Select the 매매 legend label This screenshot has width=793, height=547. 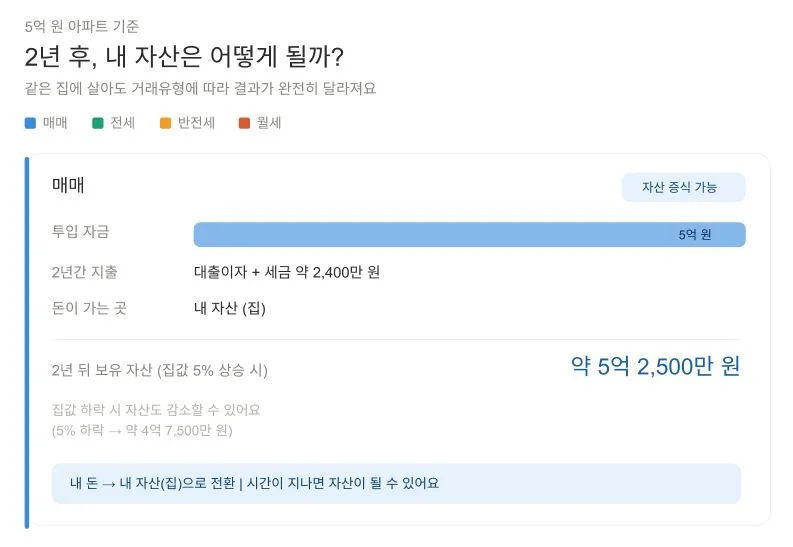click(55, 123)
